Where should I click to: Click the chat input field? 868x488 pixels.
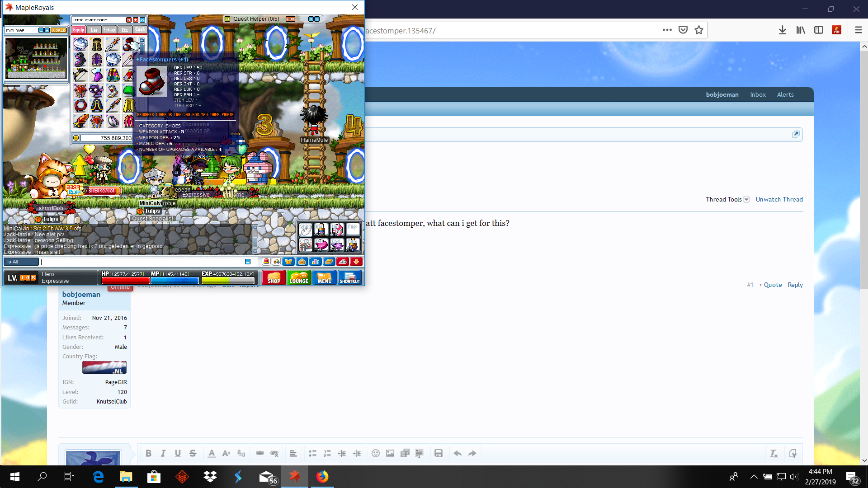(x=142, y=262)
